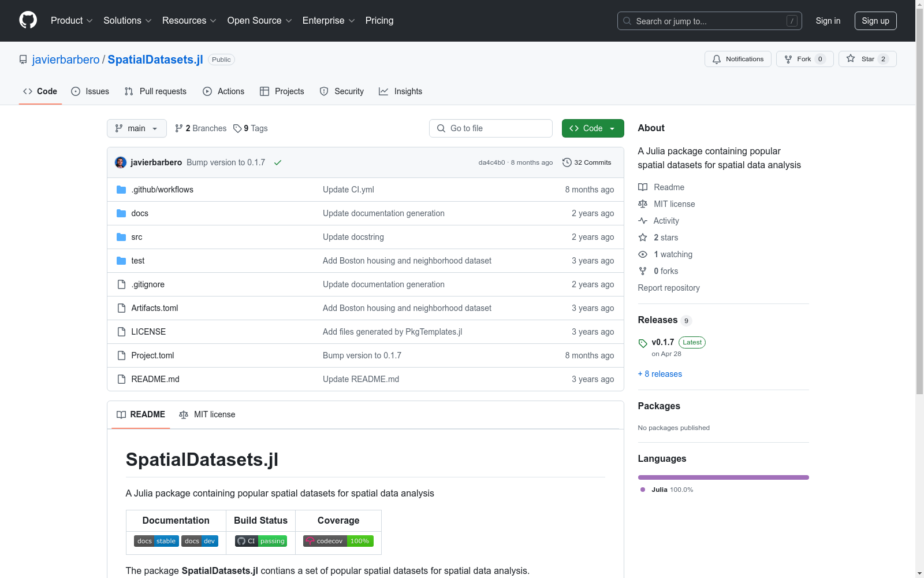Open the green Code dropdown button
924x578 pixels.
point(593,128)
